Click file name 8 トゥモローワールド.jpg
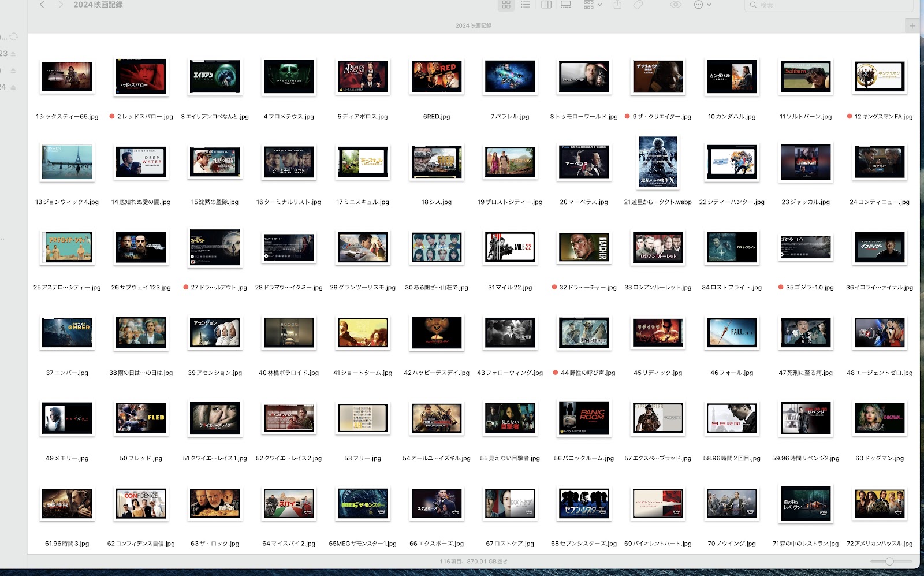 [584, 117]
